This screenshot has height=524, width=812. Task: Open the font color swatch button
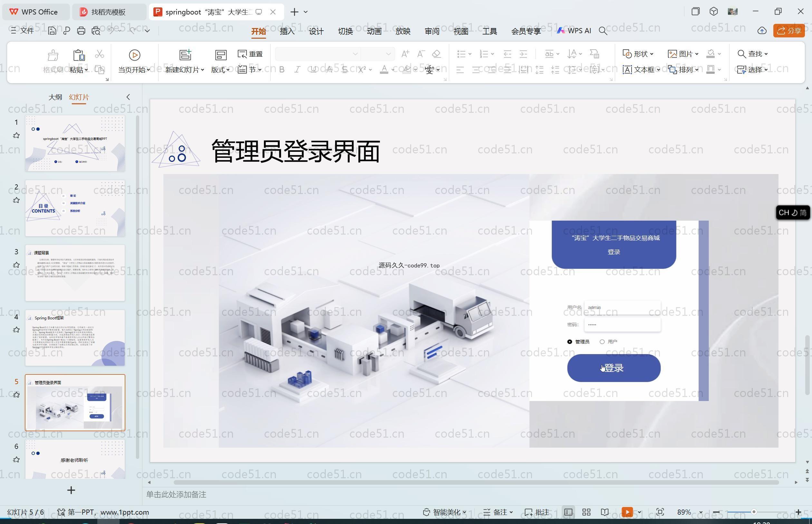coord(384,70)
